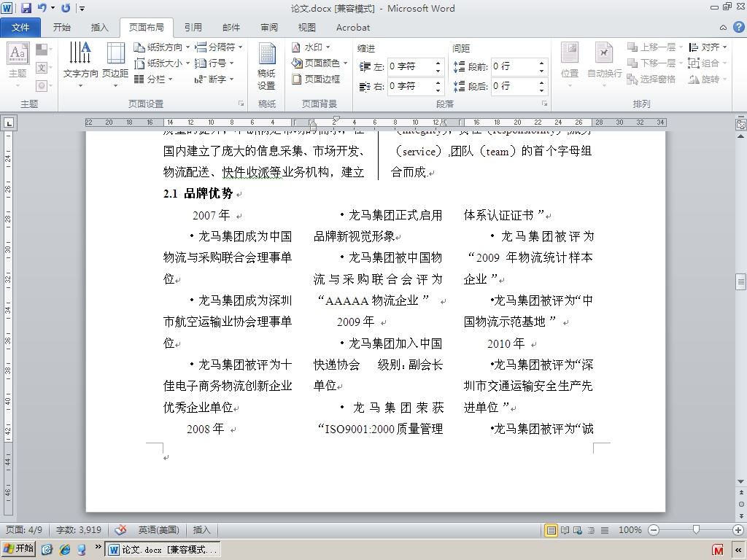Select Web Layout view in status bar

pos(578,530)
